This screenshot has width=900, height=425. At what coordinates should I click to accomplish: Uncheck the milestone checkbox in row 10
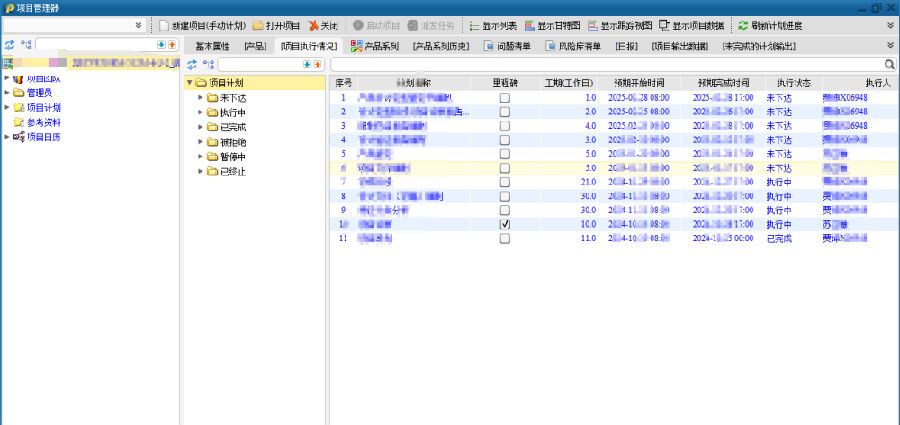(x=505, y=225)
